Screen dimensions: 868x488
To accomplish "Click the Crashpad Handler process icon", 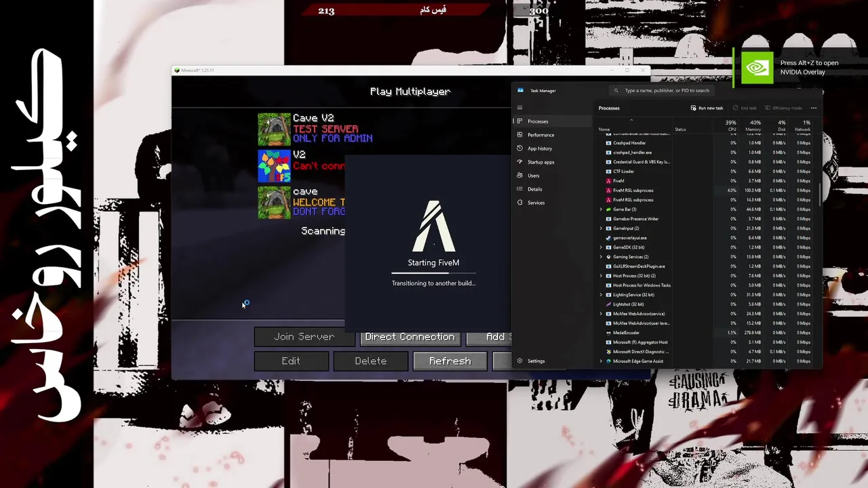I will (608, 143).
